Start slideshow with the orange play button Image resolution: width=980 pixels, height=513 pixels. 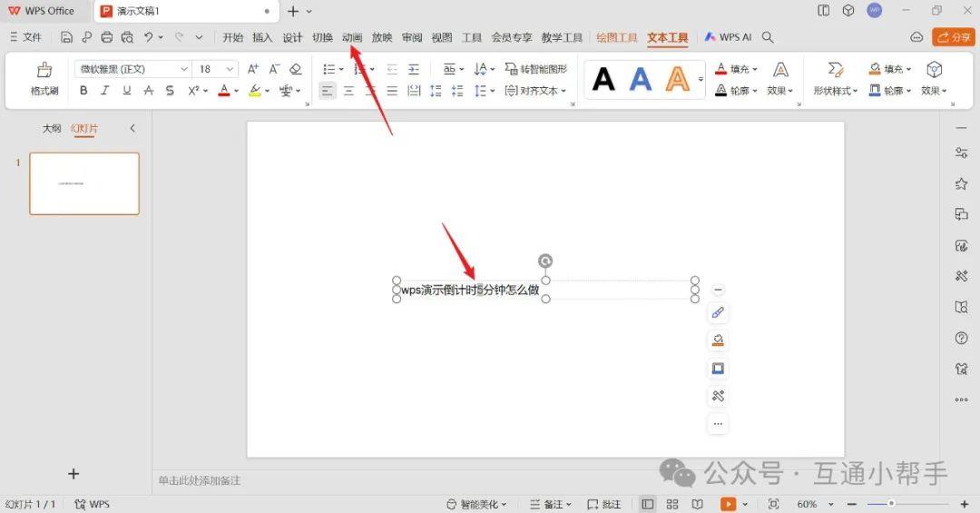(728, 504)
